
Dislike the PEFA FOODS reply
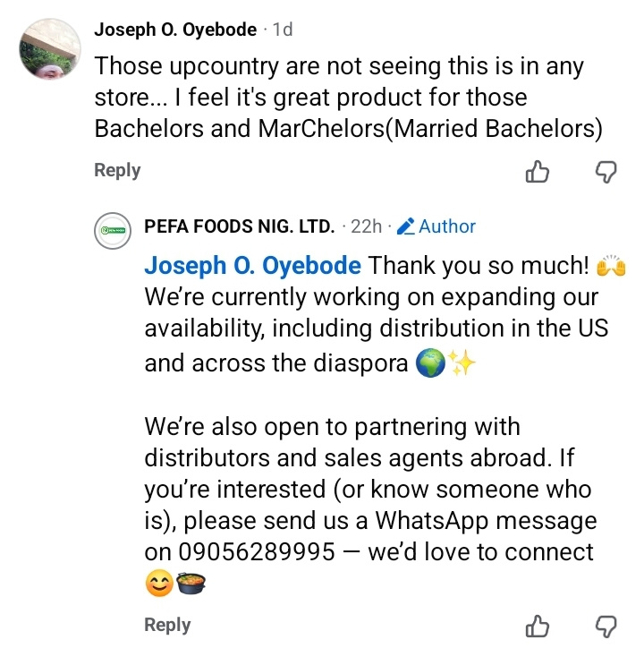606,626
